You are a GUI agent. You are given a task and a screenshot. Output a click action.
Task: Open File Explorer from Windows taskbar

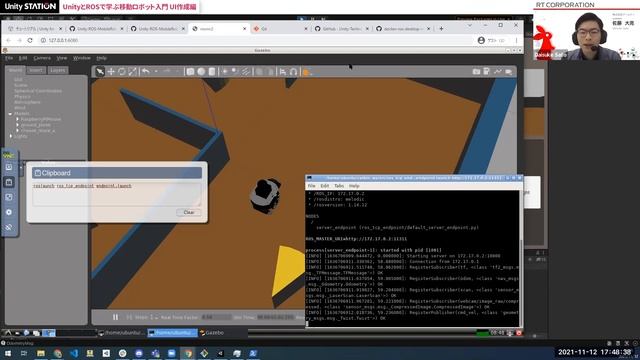click(41, 353)
